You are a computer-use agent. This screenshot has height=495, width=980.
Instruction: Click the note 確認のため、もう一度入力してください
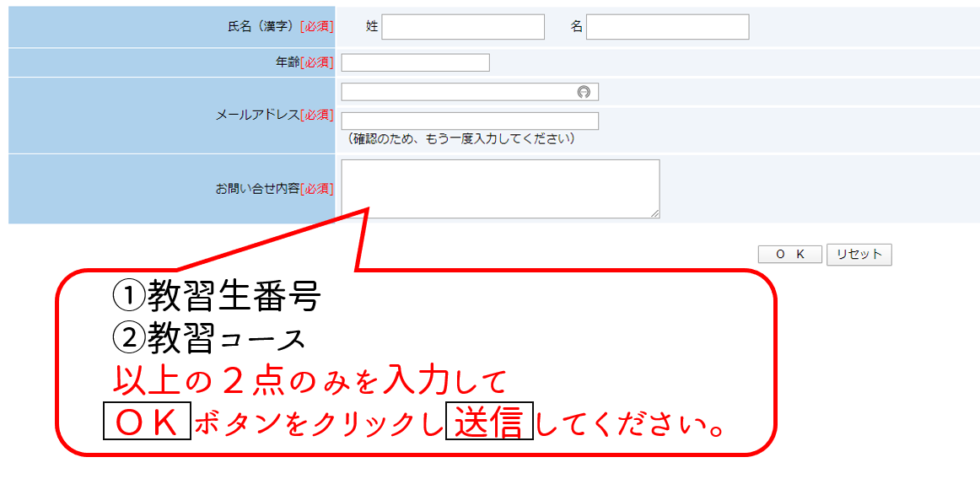(x=460, y=139)
